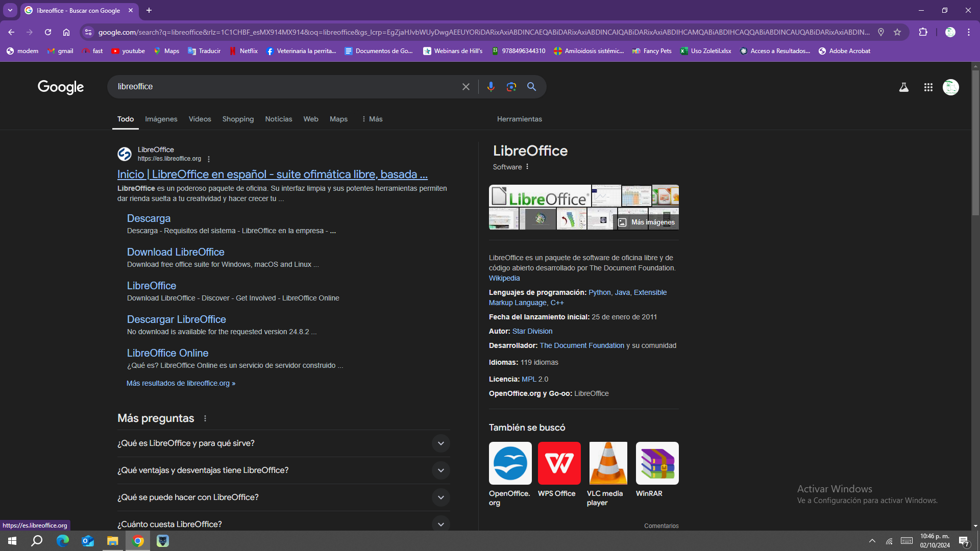
Task: Expand ¿Qué ventajas y desventajas tiene LibreOffice?
Action: click(x=283, y=470)
